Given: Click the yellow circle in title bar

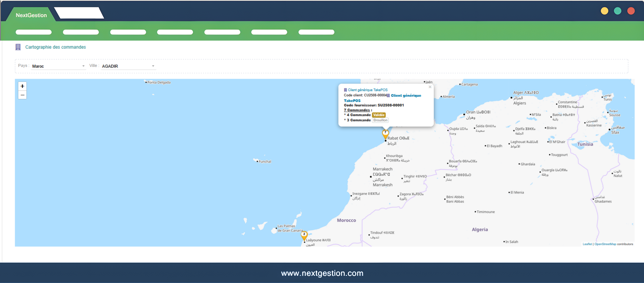Looking at the screenshot, I should point(604,11).
